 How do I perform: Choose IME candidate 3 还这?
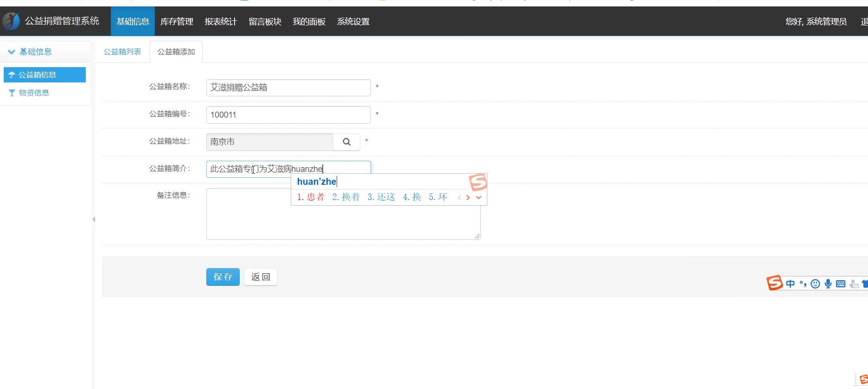(381, 197)
